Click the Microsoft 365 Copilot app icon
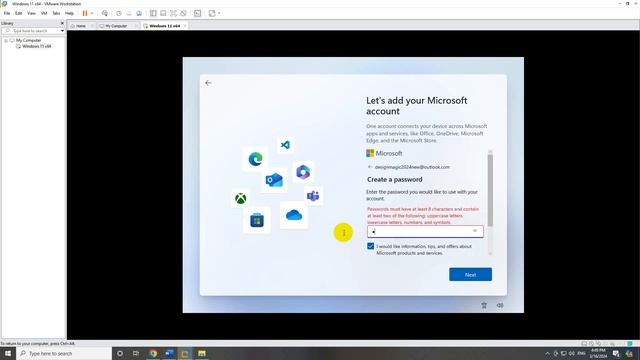The width and height of the screenshot is (640, 360). [303, 172]
